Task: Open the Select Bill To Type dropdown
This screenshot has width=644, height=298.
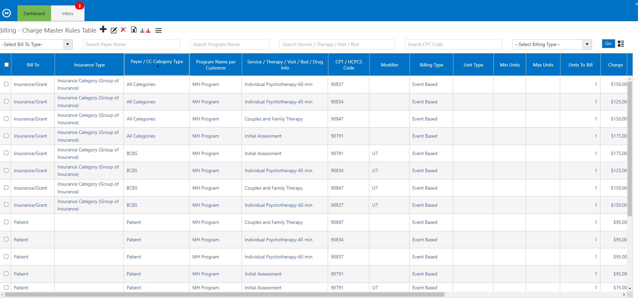Action: coord(36,44)
